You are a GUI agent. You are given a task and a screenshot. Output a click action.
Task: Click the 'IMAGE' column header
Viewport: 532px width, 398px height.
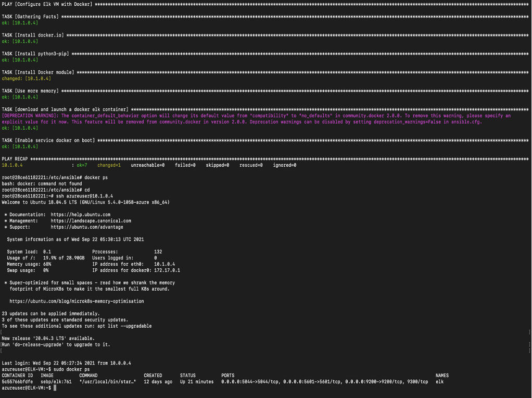[x=47, y=376]
